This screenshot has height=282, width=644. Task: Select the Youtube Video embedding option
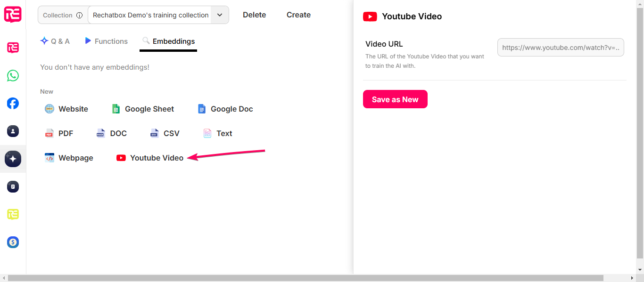(150, 158)
